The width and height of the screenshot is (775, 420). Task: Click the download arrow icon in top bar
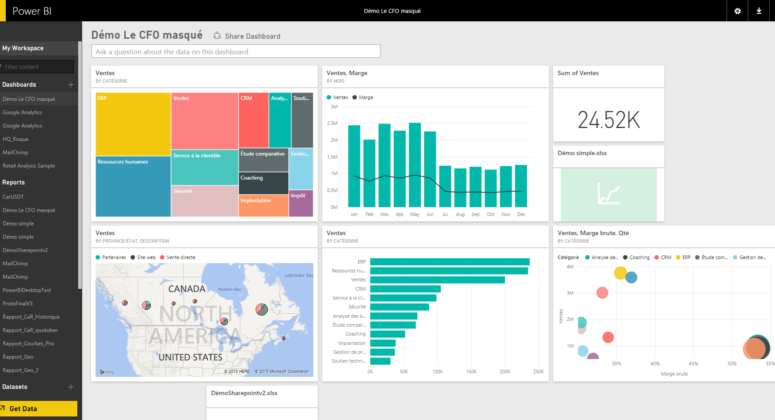point(759,11)
